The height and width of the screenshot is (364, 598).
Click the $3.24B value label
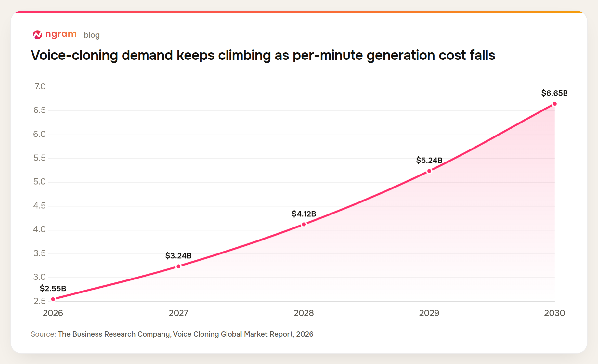tap(178, 256)
